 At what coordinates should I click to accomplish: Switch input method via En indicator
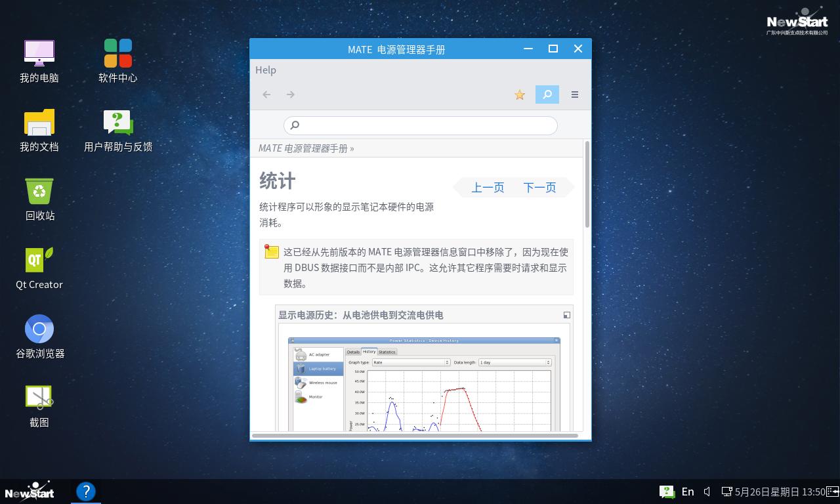point(688,492)
